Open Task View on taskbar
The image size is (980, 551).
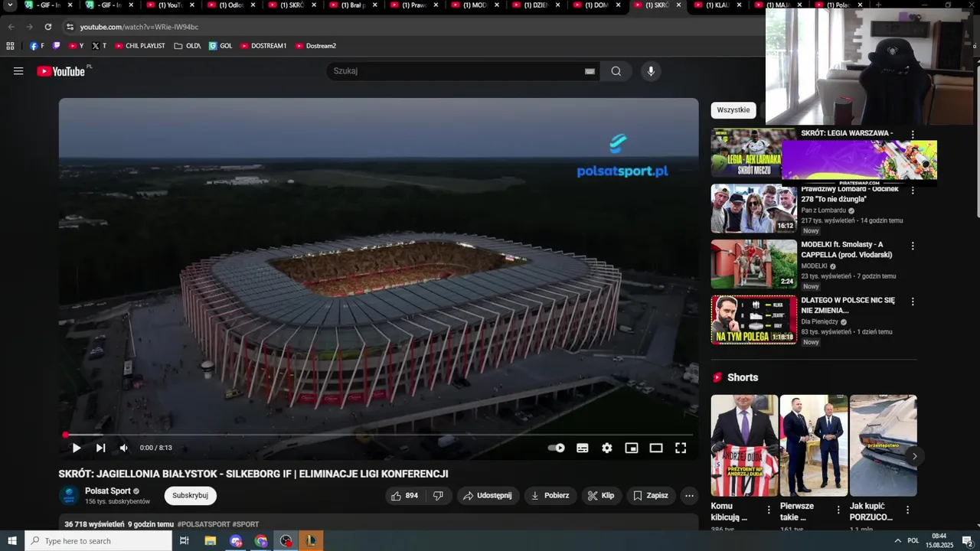(x=185, y=541)
